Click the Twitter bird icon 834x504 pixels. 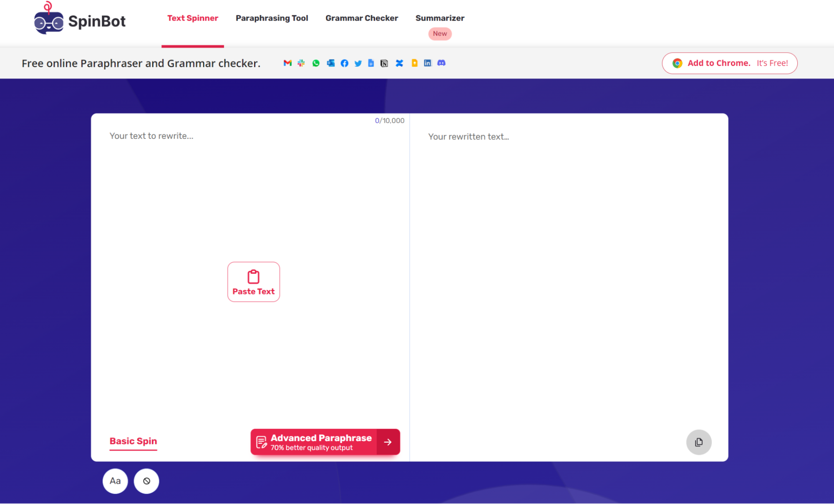click(358, 63)
